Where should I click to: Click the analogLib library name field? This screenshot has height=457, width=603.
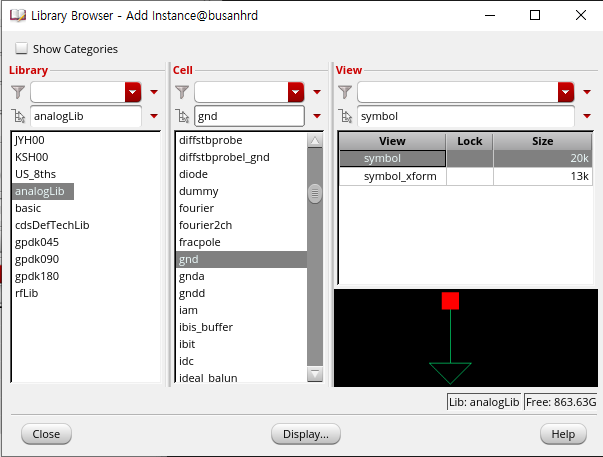pyautogui.click(x=86, y=116)
